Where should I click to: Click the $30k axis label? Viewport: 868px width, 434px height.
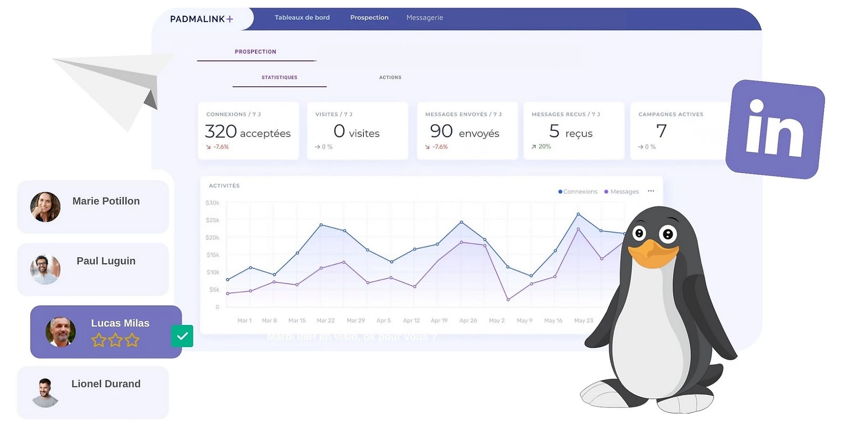point(212,203)
